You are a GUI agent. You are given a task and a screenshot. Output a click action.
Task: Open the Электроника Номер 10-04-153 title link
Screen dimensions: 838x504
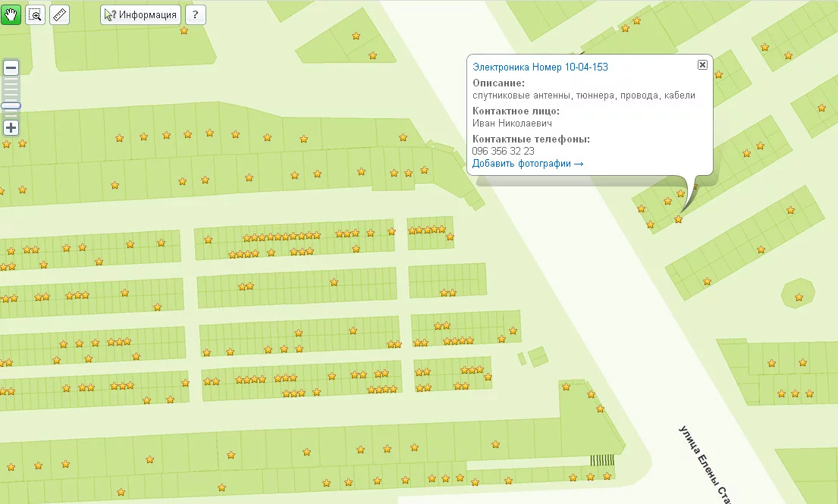click(x=540, y=67)
